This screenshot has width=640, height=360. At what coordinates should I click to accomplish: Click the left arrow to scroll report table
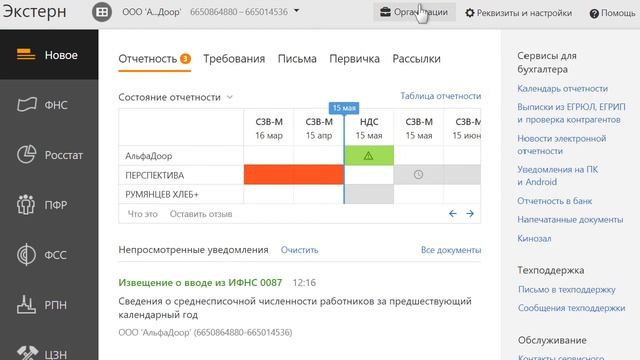[452, 213]
